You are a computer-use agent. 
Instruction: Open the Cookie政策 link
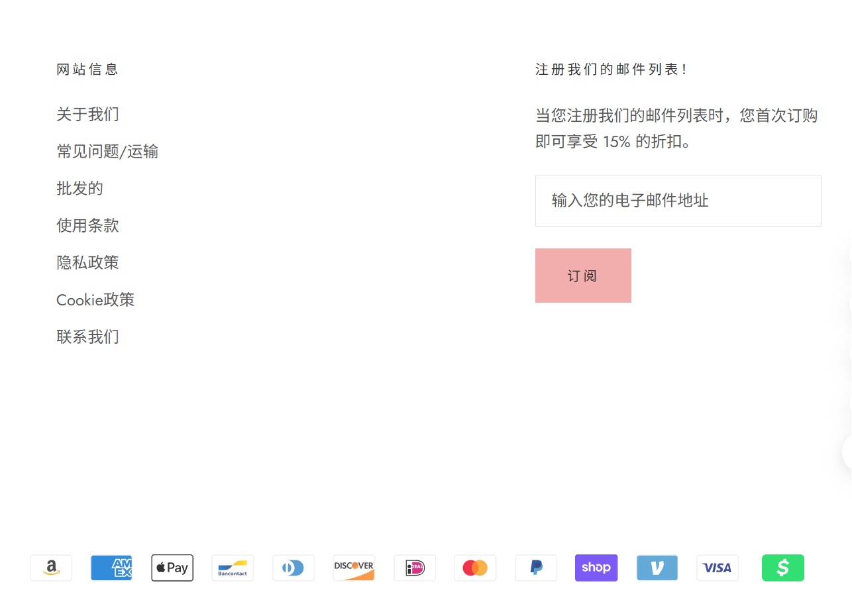95,299
